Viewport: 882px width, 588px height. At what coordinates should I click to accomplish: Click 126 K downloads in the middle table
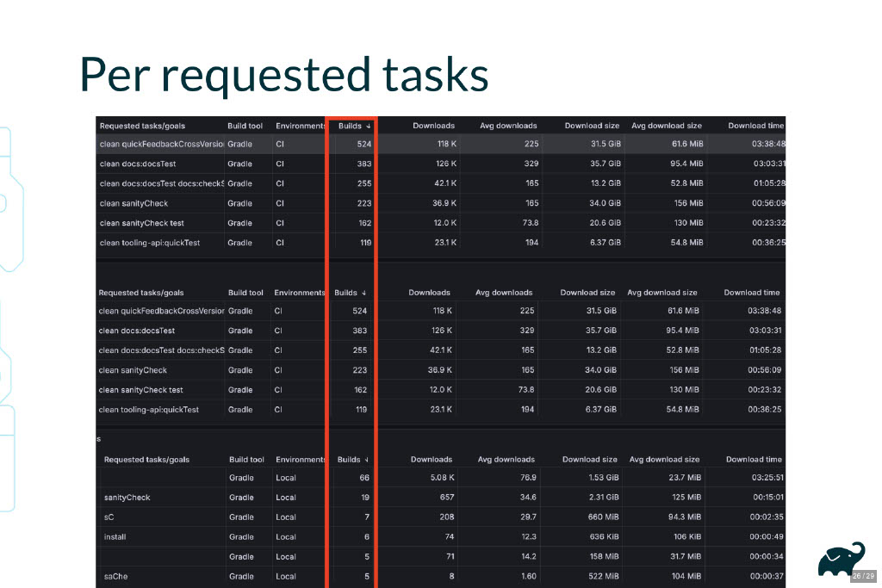441,331
